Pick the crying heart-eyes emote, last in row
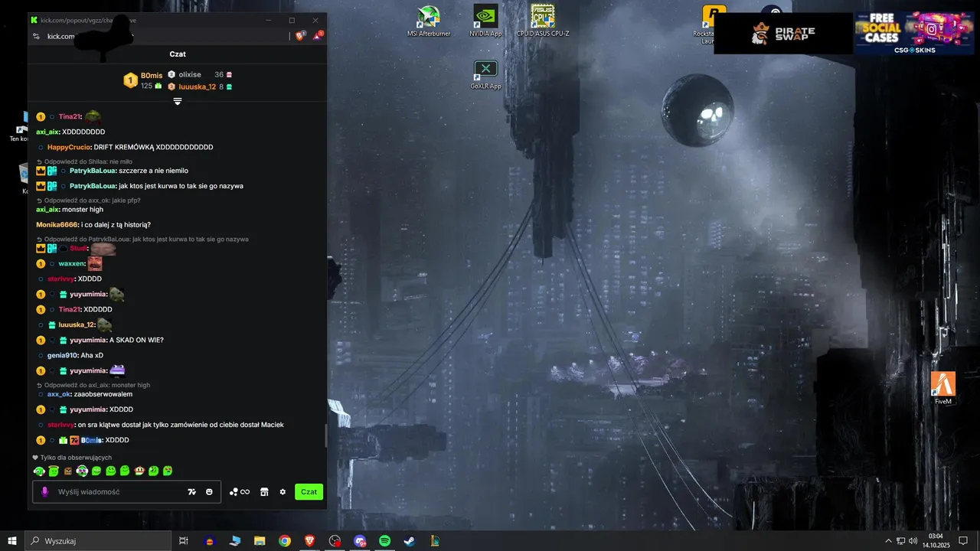Viewport: 980px width, 551px height. [x=168, y=471]
